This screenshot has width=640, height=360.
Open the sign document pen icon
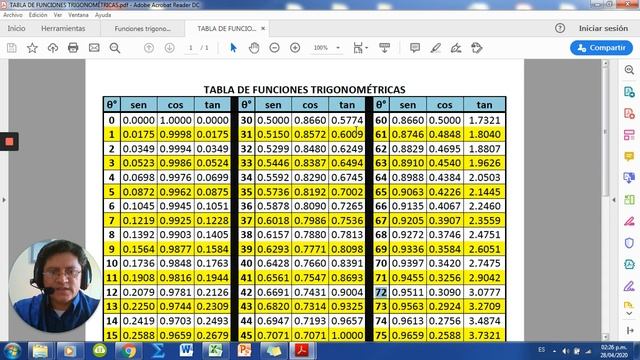point(456,48)
